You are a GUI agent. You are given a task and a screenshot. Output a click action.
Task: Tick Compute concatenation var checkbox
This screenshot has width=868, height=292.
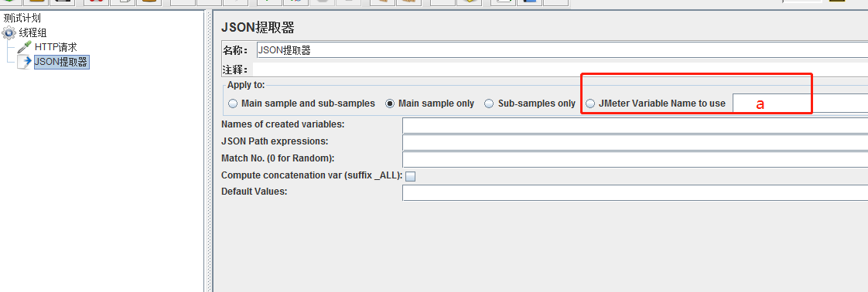(x=411, y=176)
